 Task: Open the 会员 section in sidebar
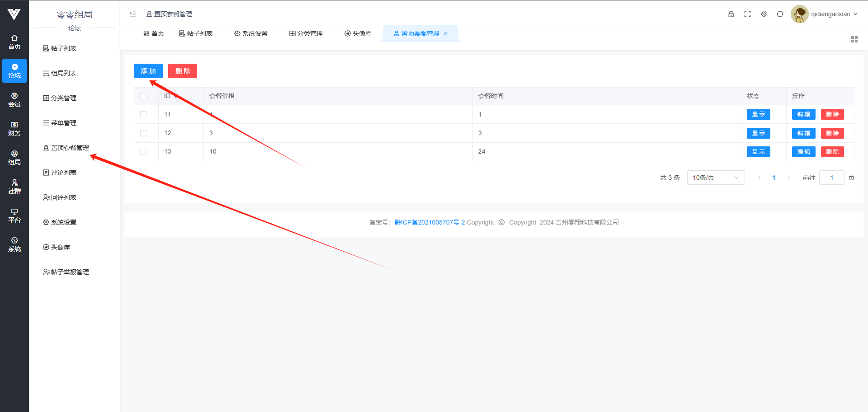[14, 100]
